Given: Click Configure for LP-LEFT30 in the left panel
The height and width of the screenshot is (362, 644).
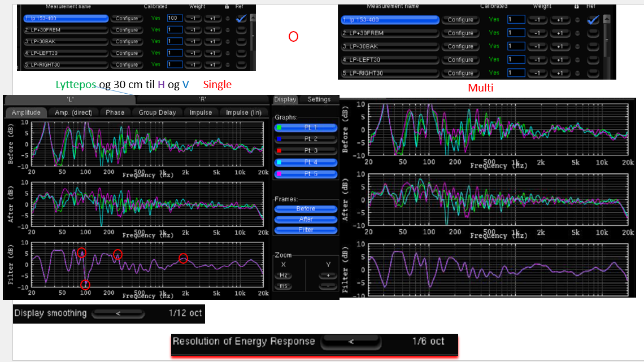Looking at the screenshot, I should pyautogui.click(x=127, y=53).
